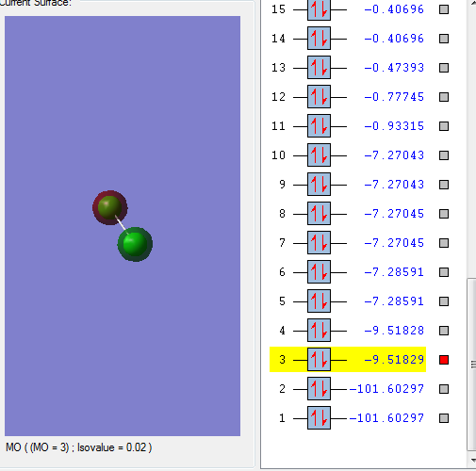Click the scrollbar up arrow
Screen dimensions: 476x471
(473, 3)
